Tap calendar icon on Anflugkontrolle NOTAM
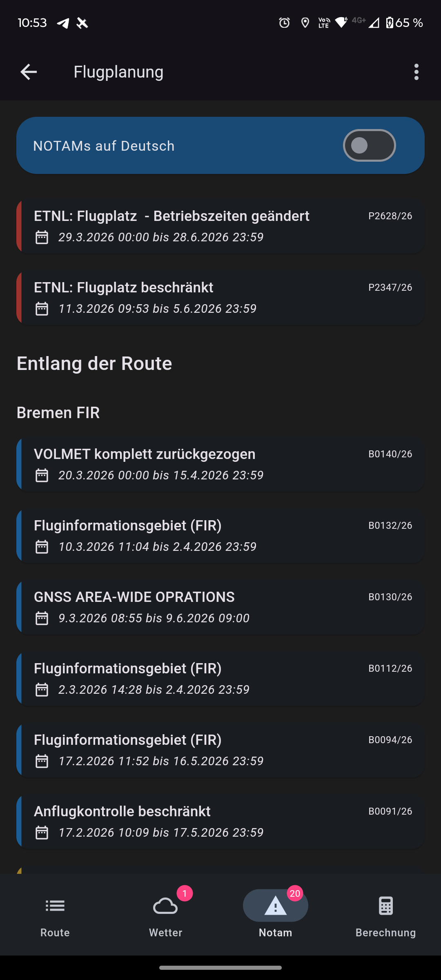Screen dimensions: 441x980 point(42,833)
